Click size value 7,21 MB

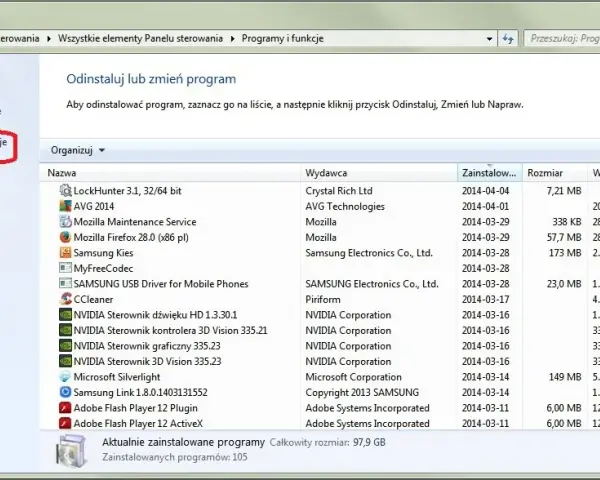point(564,191)
